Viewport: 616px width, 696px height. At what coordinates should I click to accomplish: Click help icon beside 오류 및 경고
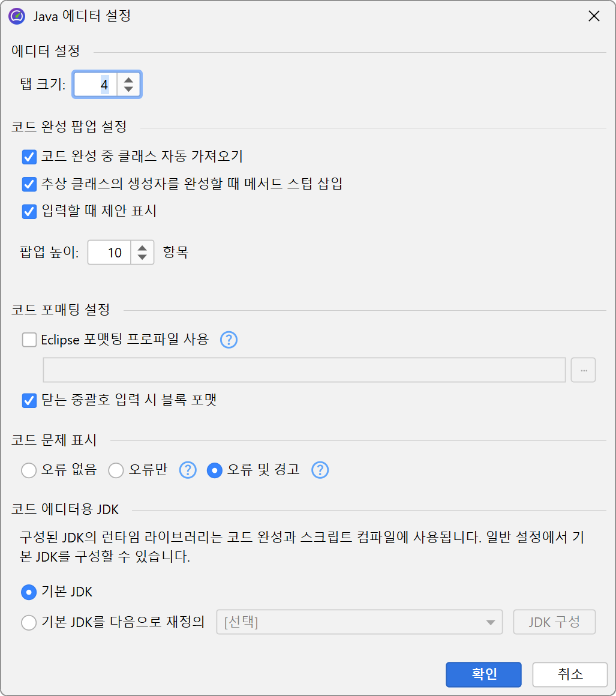click(320, 470)
